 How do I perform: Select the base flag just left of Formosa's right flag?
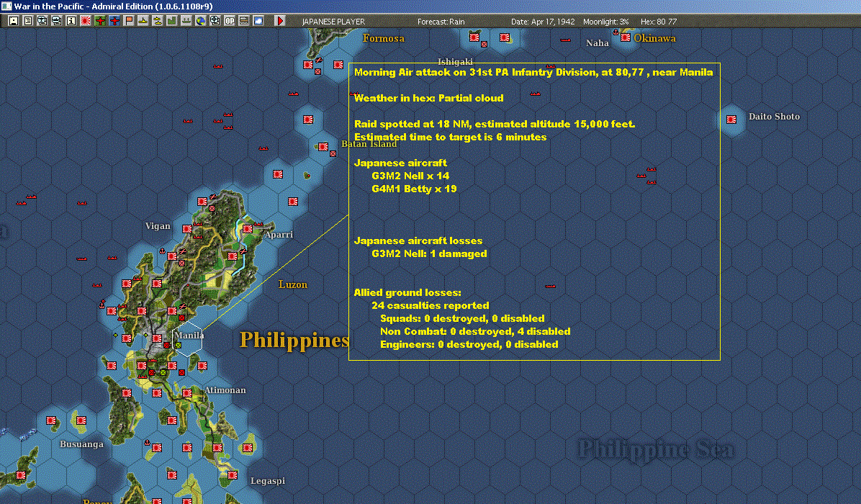coord(308,65)
